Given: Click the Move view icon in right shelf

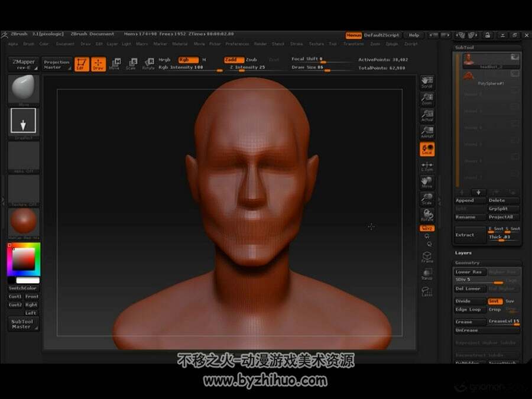Looking at the screenshot, I should 427,182.
